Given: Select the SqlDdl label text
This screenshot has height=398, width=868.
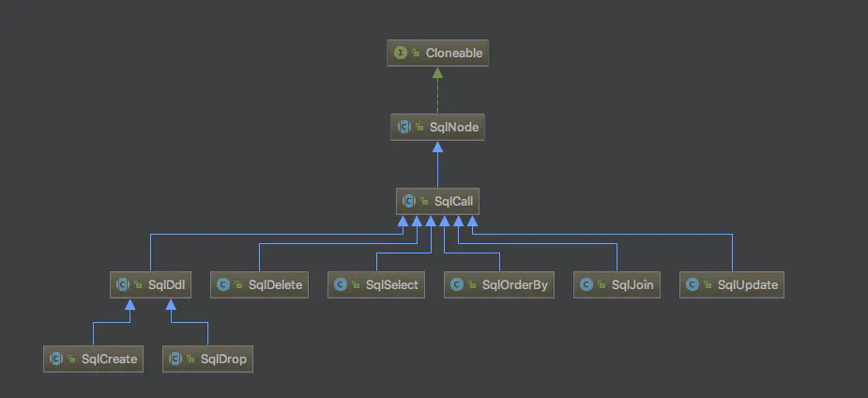Looking at the screenshot, I should point(166,285).
